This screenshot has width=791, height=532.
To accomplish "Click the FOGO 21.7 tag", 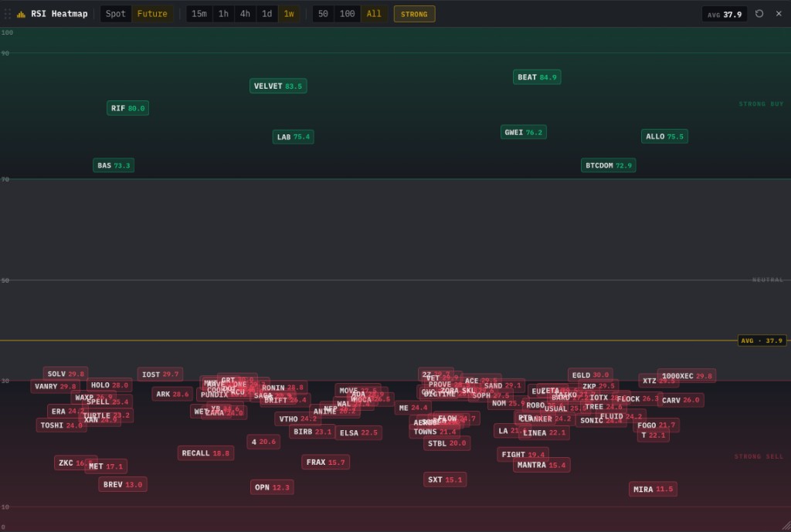I will coord(656,425).
